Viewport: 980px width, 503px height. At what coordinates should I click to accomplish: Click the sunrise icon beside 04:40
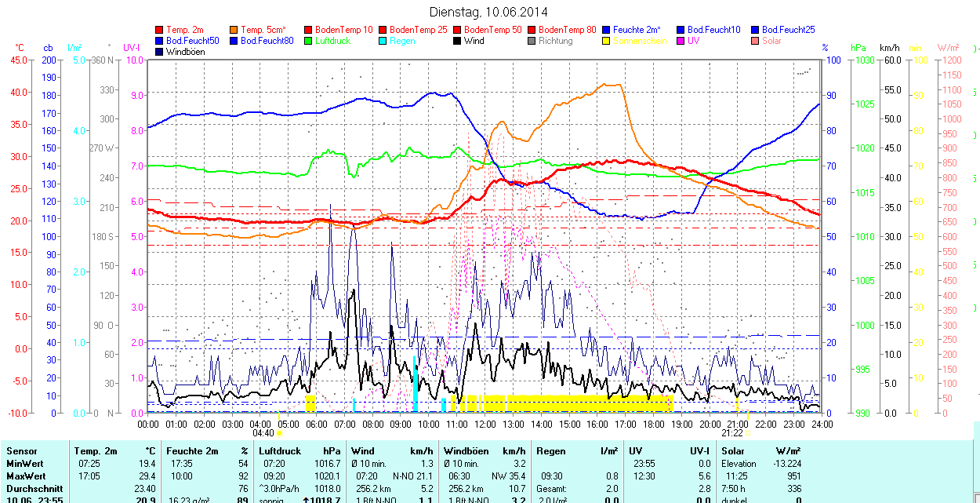280,432
